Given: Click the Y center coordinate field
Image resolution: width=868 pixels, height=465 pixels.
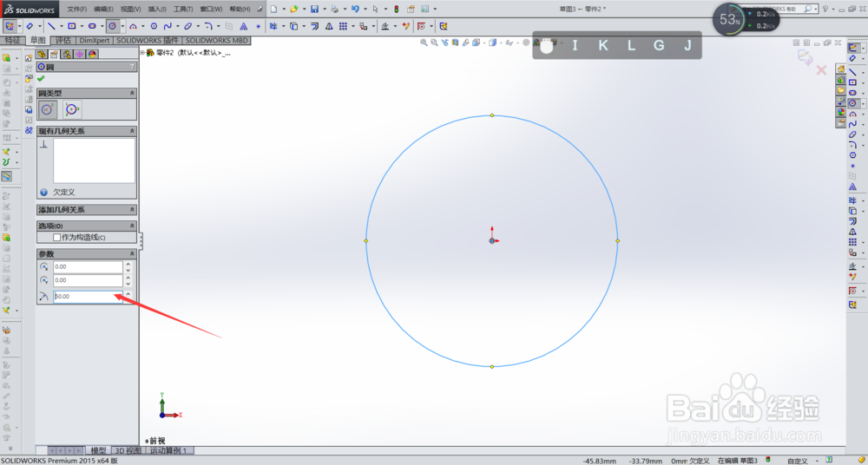Looking at the screenshot, I should coord(88,280).
